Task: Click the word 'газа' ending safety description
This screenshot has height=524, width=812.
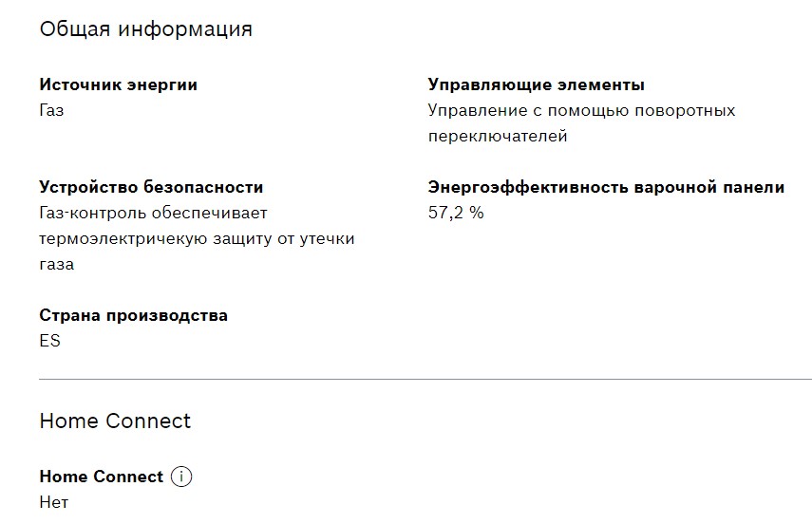Action: point(57,264)
